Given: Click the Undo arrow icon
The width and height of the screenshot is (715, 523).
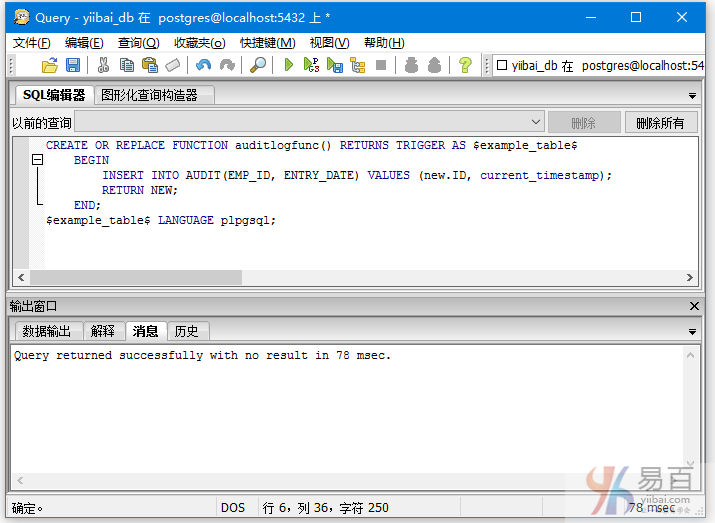Looking at the screenshot, I should click(204, 65).
